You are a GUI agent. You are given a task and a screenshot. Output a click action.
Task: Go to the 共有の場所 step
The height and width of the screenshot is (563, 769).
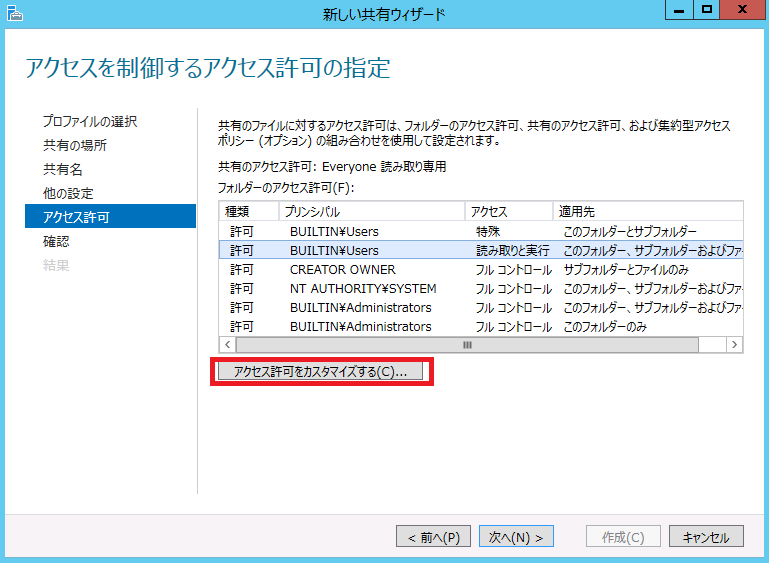(75, 145)
